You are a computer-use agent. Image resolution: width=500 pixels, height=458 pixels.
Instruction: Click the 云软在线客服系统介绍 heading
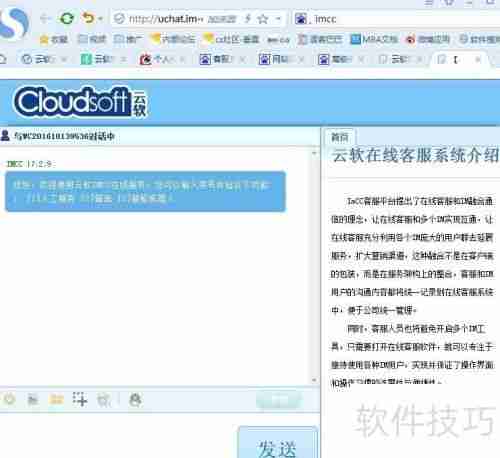coord(415,155)
